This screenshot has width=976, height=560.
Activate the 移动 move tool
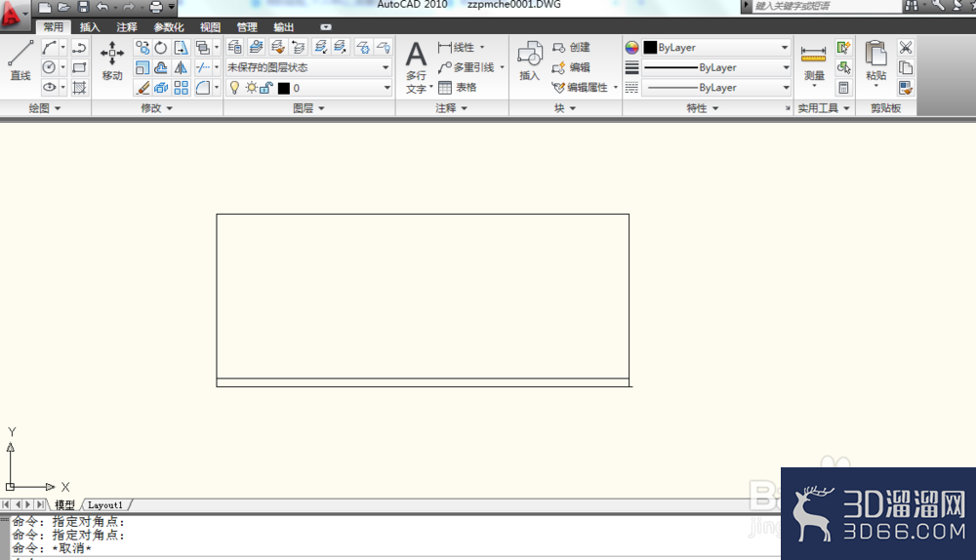pyautogui.click(x=112, y=60)
